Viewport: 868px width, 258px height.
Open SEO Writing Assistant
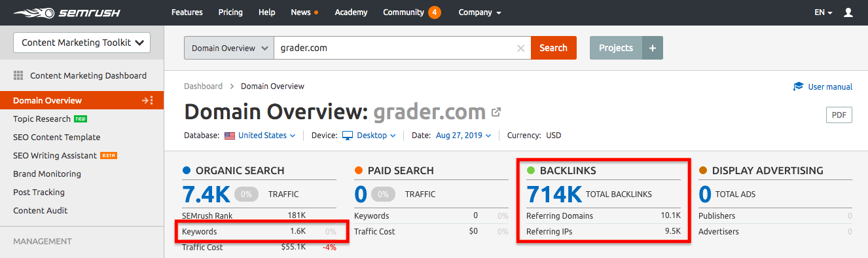pos(54,155)
